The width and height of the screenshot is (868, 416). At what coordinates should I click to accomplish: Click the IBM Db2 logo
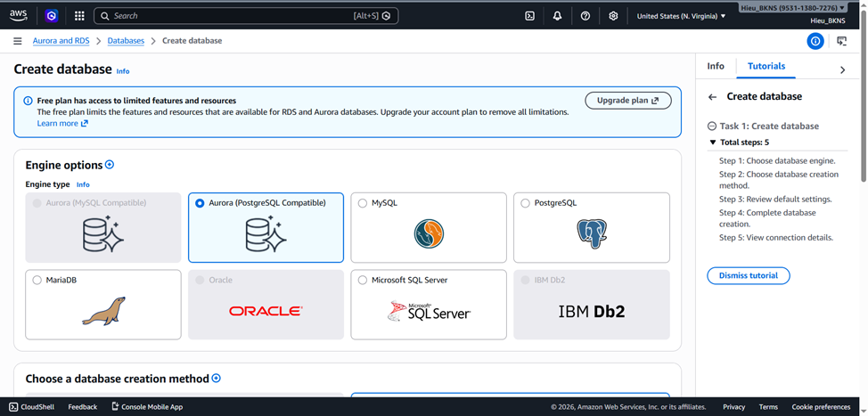[x=591, y=312]
